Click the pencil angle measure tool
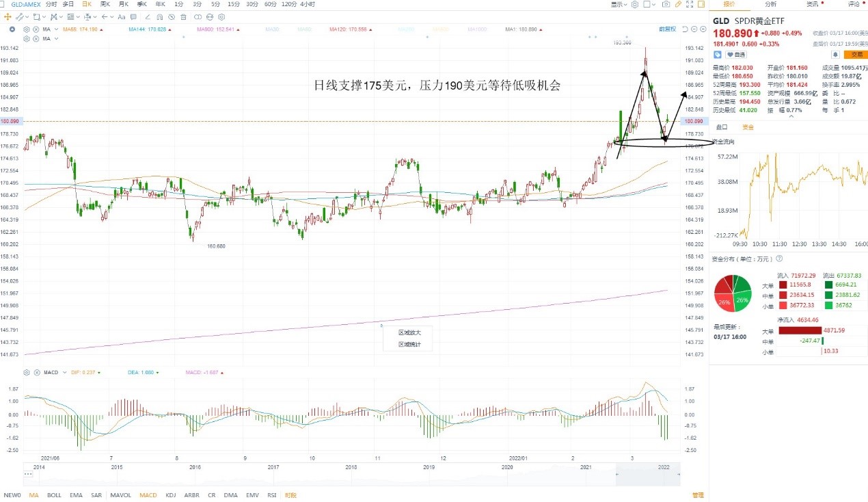868x502 pixels. (x=147, y=17)
